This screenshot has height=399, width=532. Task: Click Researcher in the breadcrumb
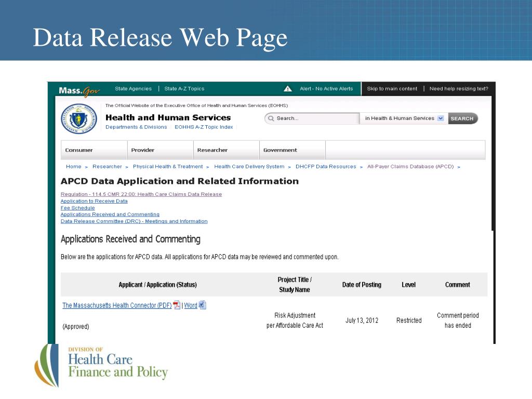tap(107, 167)
